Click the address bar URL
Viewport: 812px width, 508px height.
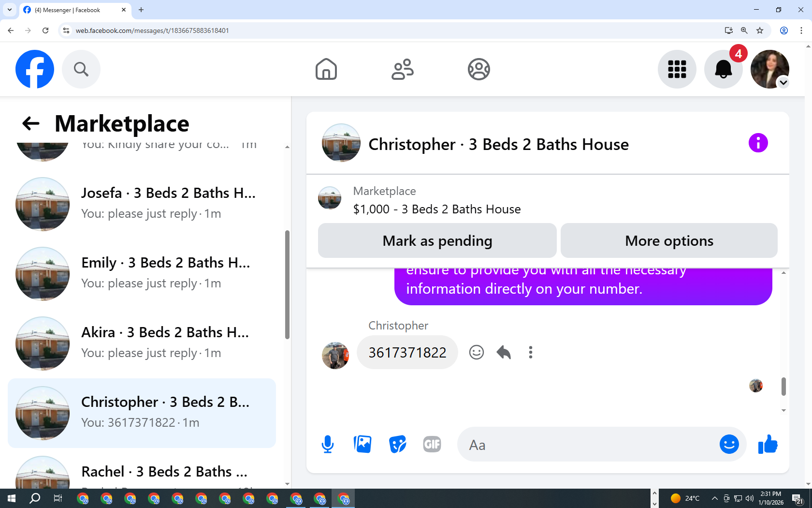[152, 30]
